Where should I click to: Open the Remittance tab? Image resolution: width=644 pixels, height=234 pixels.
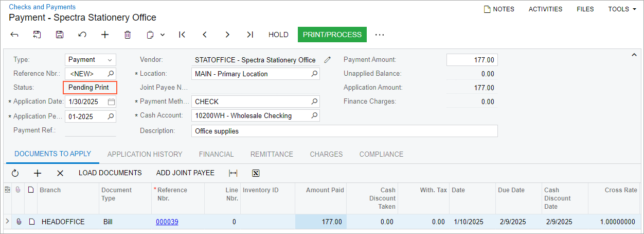click(272, 154)
